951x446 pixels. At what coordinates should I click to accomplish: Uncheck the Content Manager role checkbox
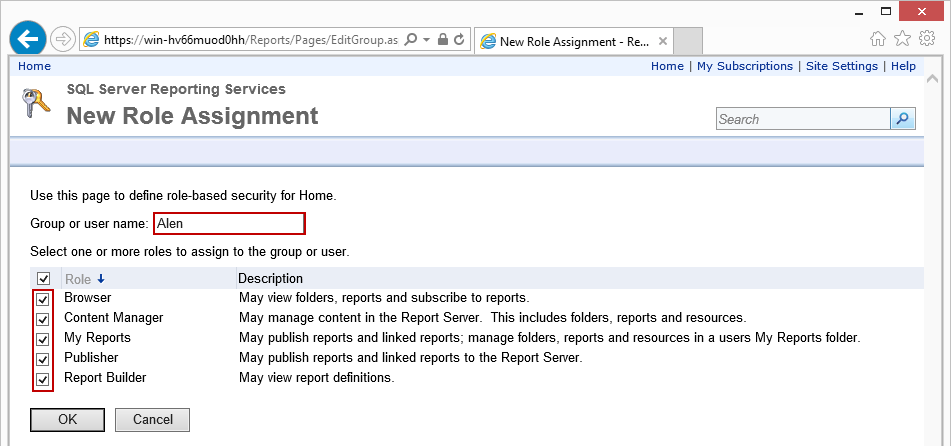click(x=43, y=319)
